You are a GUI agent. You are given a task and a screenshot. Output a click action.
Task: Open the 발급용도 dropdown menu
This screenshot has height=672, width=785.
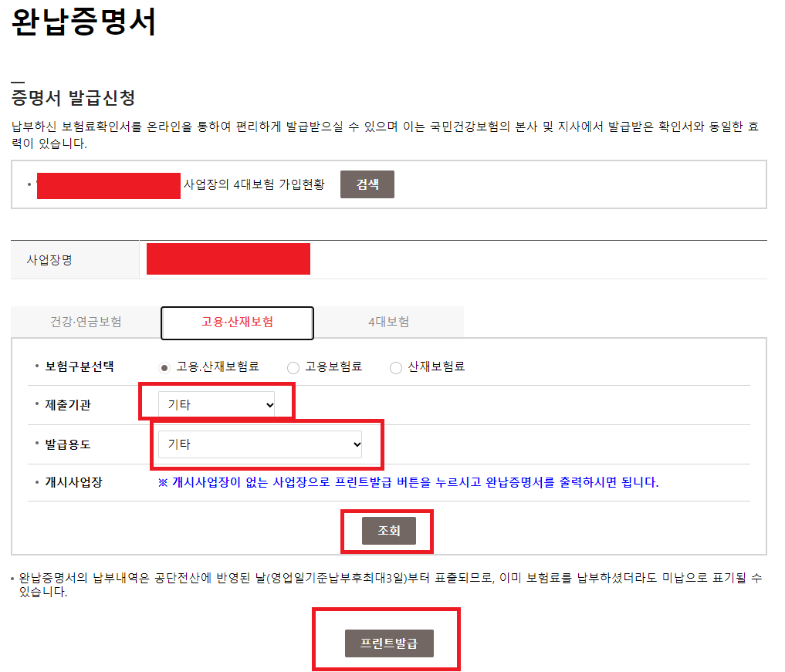click(x=260, y=444)
